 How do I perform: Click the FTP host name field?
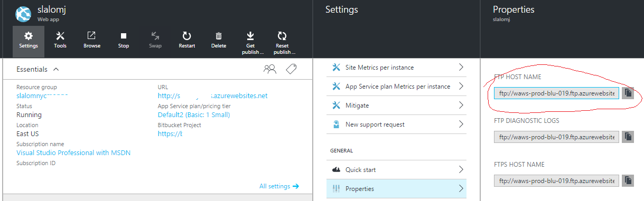tap(556, 93)
